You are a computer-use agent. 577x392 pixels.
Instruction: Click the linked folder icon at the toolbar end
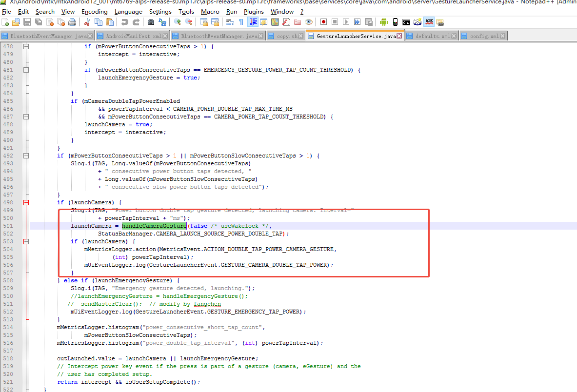(x=440, y=22)
